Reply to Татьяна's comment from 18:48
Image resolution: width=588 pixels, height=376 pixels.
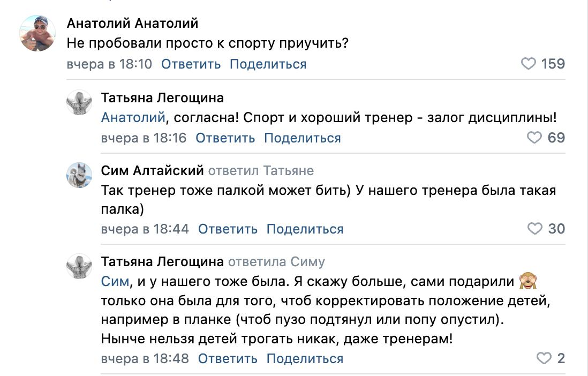pyautogui.click(x=228, y=358)
